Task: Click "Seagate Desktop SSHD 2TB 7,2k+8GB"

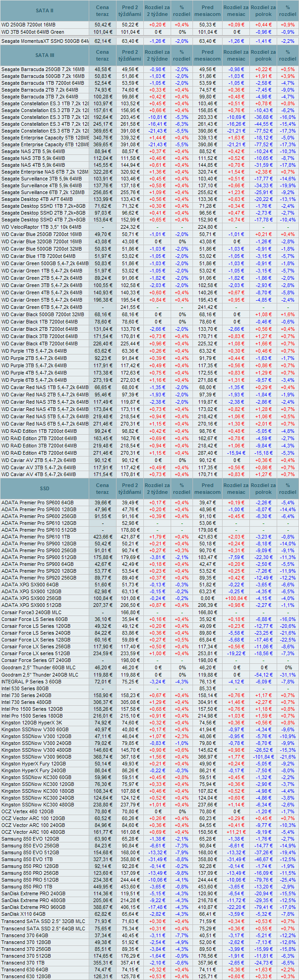Action: coord(43,213)
